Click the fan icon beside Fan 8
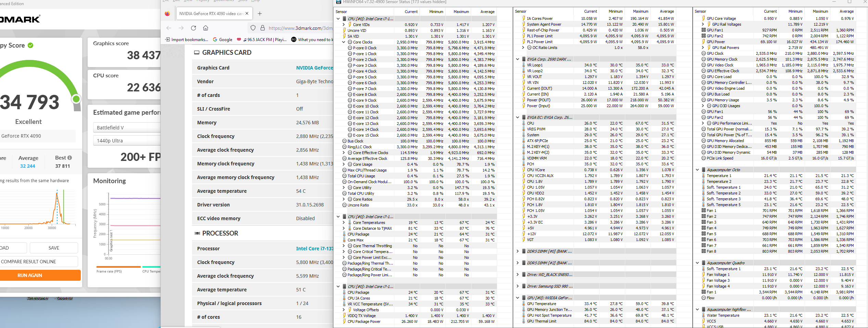The width and height of the screenshot is (868, 328). [704, 251]
